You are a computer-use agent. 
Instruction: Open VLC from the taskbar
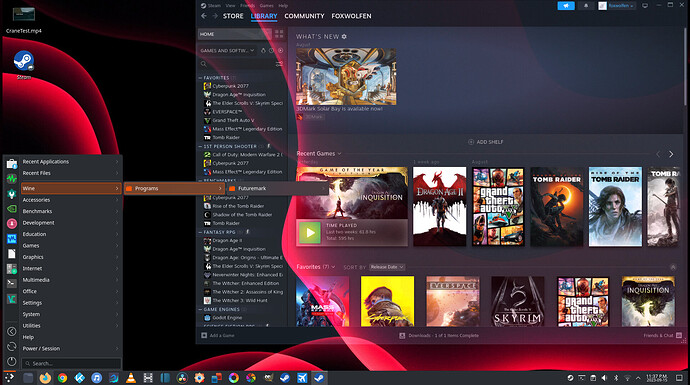coord(131,378)
